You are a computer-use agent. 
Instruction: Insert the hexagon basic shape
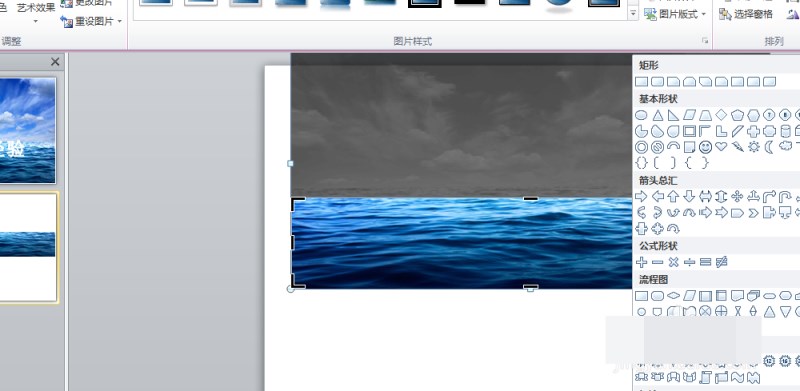[753, 115]
